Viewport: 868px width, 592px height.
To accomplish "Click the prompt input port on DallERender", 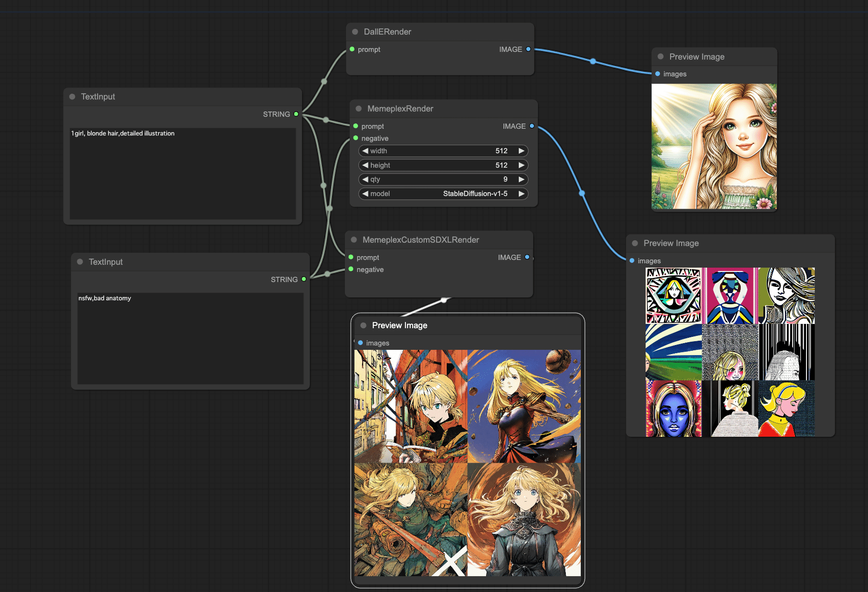I will tap(352, 49).
